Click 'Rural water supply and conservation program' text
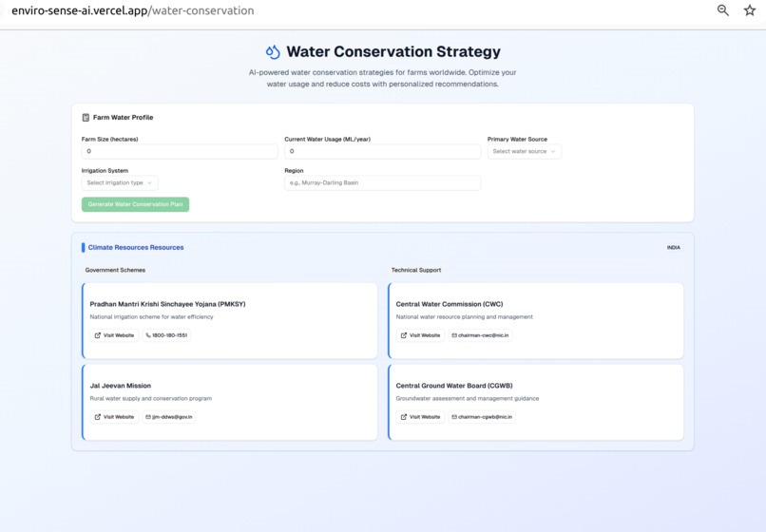This screenshot has width=766, height=532. click(x=151, y=399)
